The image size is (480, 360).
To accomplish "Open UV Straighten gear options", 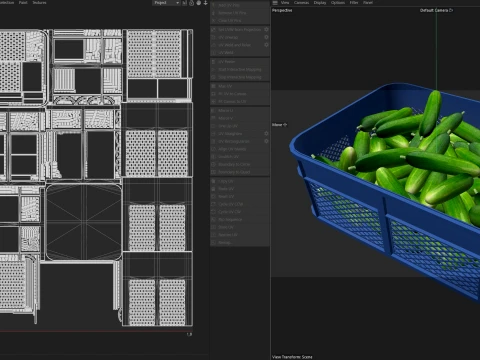I will point(266,133).
